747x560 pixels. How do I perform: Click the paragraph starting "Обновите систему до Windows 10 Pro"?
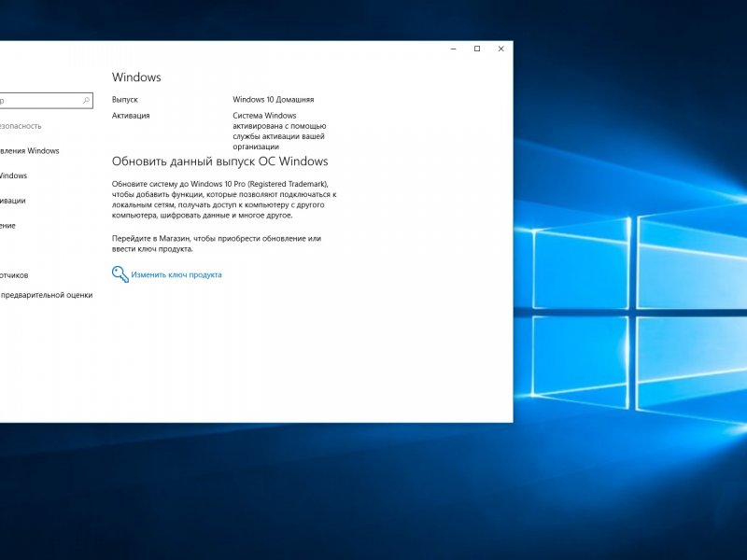coord(224,200)
